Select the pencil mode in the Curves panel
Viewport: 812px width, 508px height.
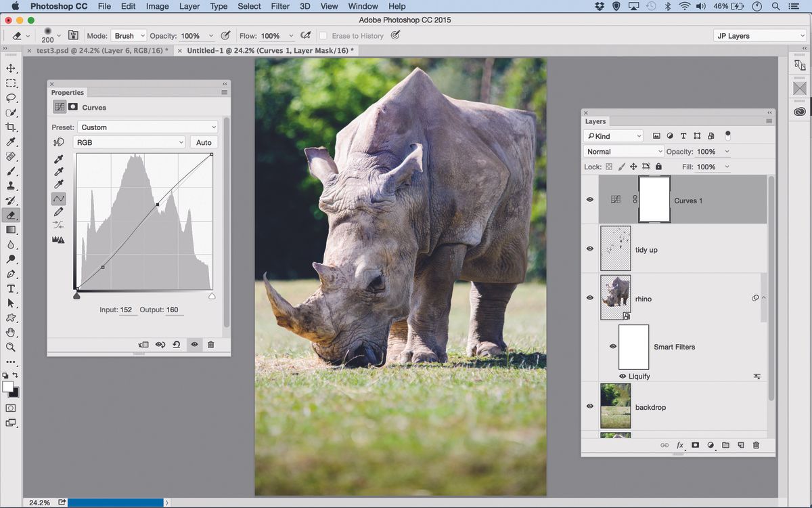point(58,211)
